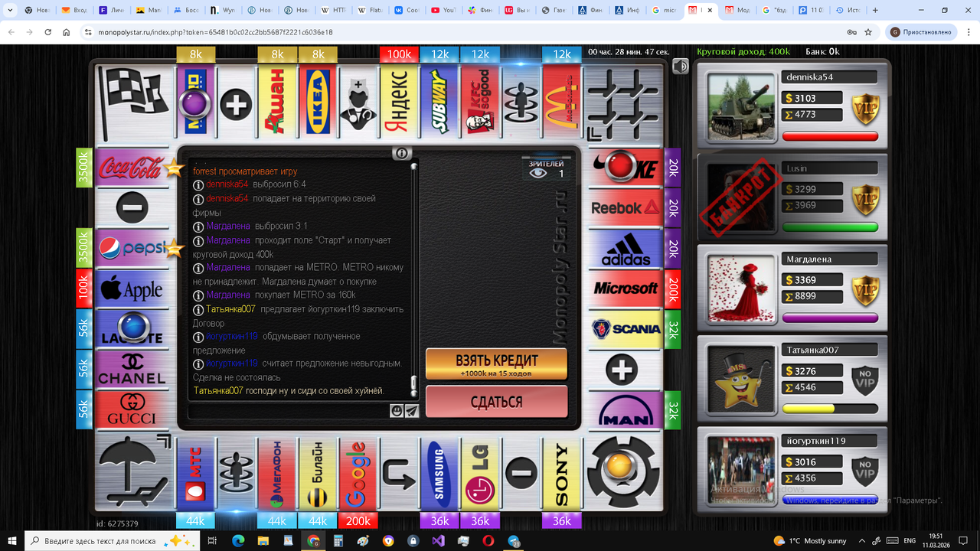
Task: Open the emoji picker in chat
Action: (x=397, y=411)
